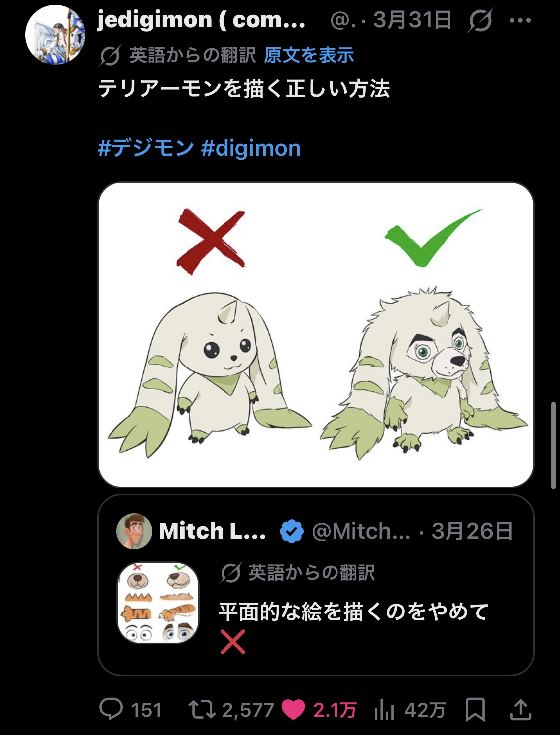
Task: Open the jedigimon display name
Action: point(201,20)
